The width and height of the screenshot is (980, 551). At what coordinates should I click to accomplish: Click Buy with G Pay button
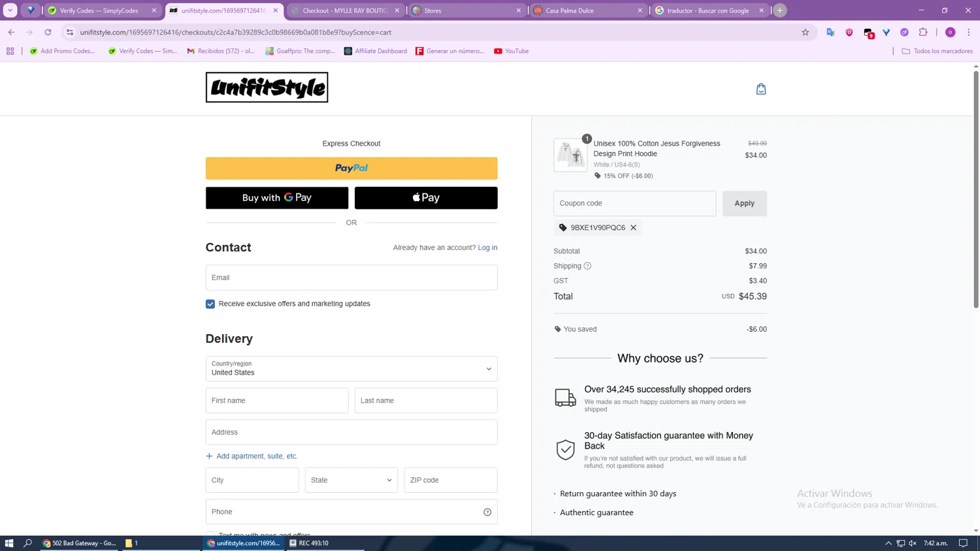click(277, 198)
